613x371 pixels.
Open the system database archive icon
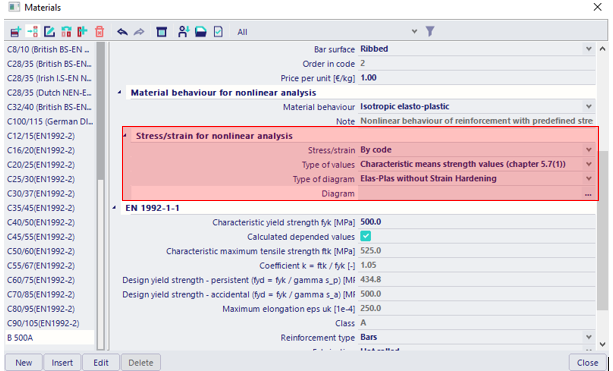pyautogui.click(x=161, y=32)
